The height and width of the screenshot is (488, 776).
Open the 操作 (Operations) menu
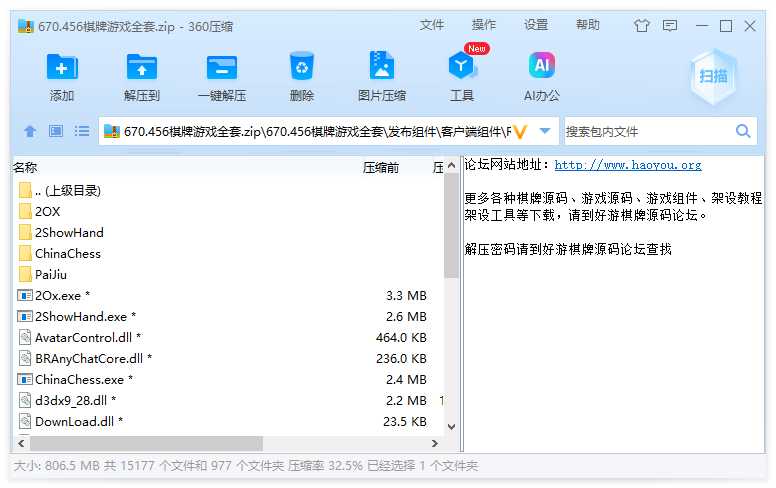pos(484,25)
